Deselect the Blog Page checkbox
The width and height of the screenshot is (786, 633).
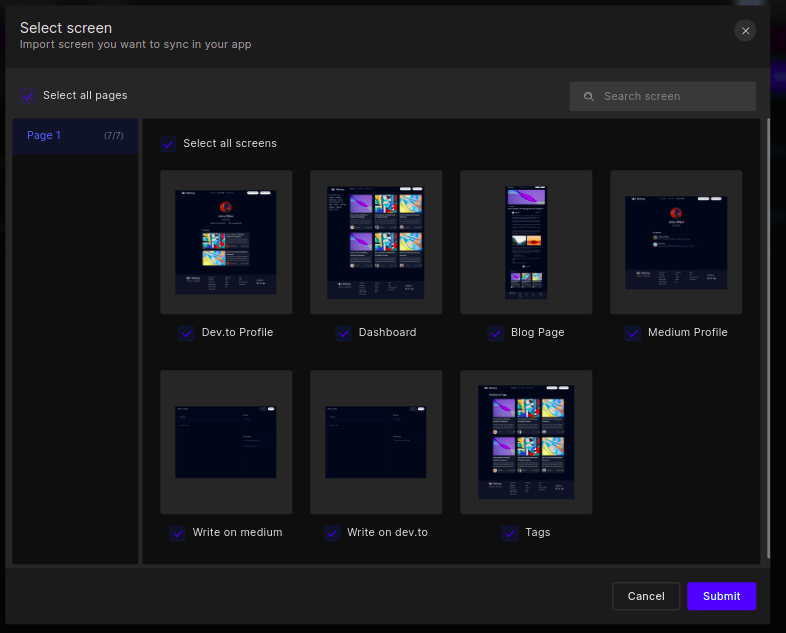click(495, 333)
